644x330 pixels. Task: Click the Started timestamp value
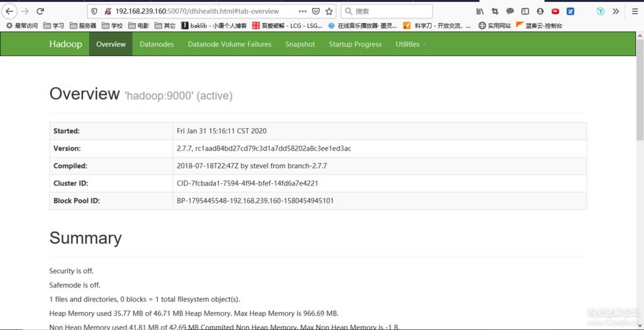(222, 131)
